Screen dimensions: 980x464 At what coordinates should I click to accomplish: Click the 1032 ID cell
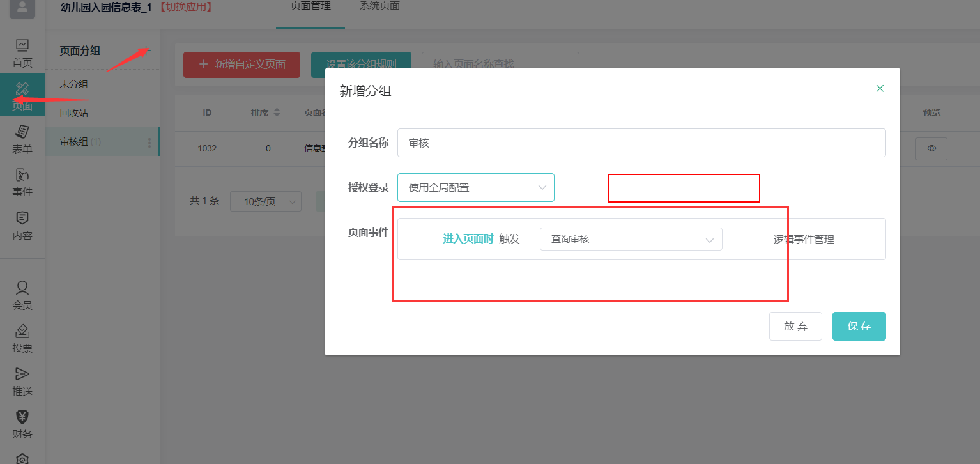pos(207,148)
